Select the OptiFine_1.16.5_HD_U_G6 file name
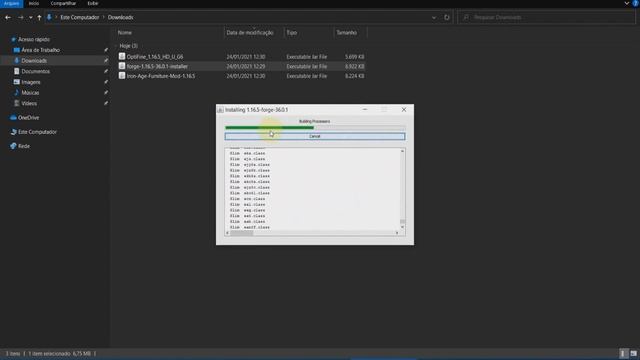 pos(155,57)
